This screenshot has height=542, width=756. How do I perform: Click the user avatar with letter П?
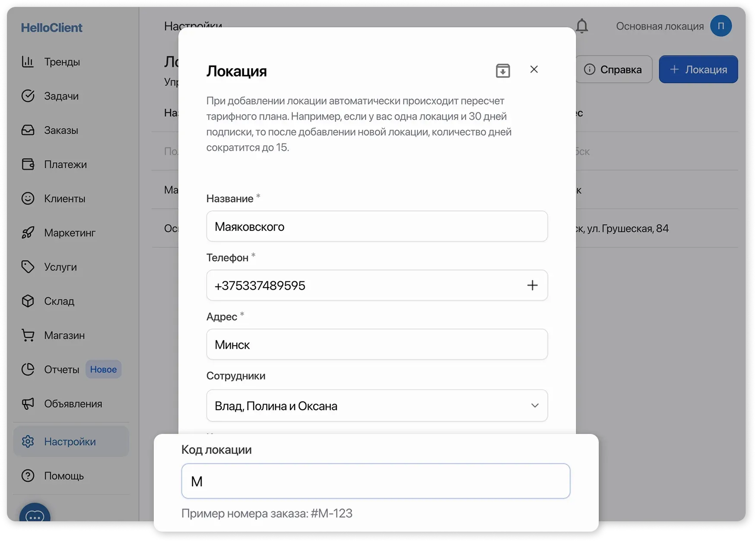721,26
